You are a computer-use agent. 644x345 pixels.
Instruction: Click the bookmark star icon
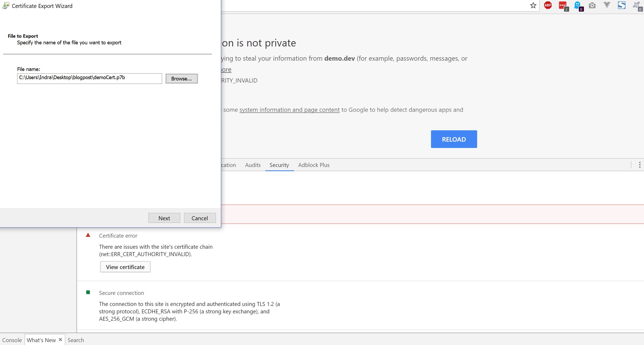coord(533,6)
